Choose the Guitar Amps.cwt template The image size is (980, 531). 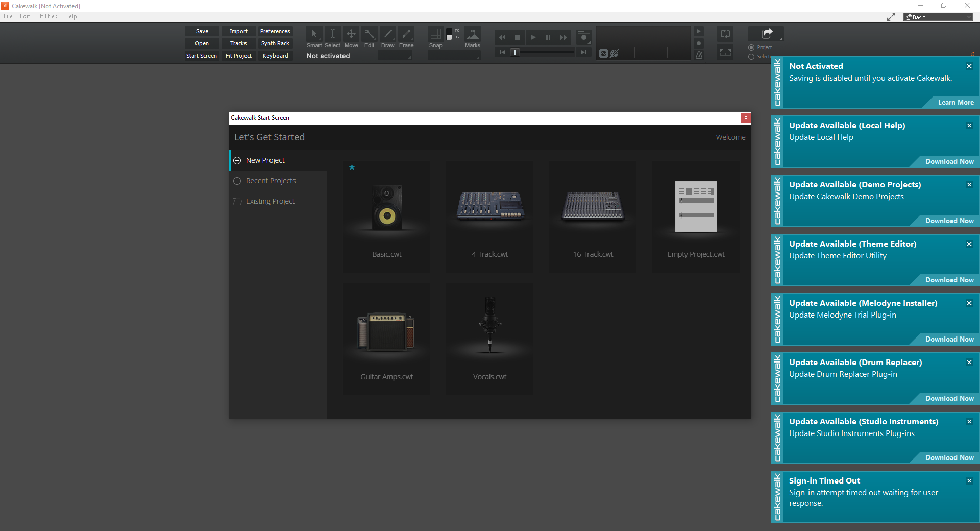click(x=386, y=339)
